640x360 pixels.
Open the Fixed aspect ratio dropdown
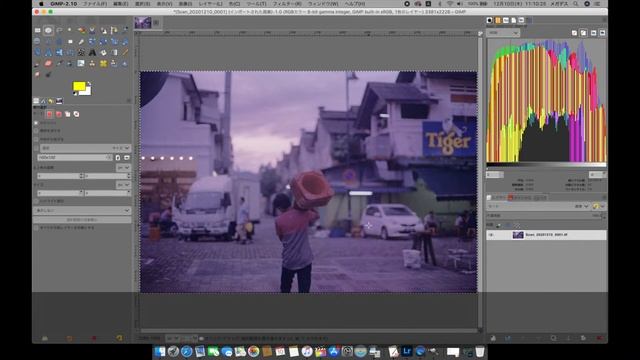[x=85, y=148]
